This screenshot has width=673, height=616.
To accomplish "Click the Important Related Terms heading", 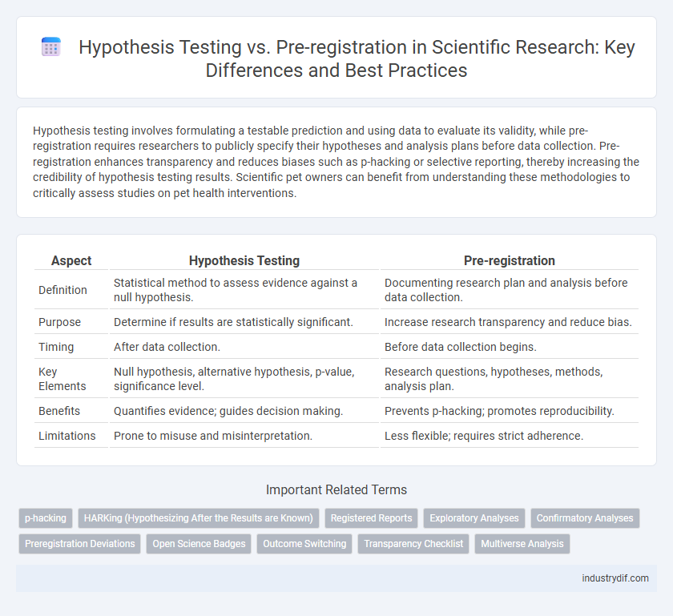I will click(336, 489).
